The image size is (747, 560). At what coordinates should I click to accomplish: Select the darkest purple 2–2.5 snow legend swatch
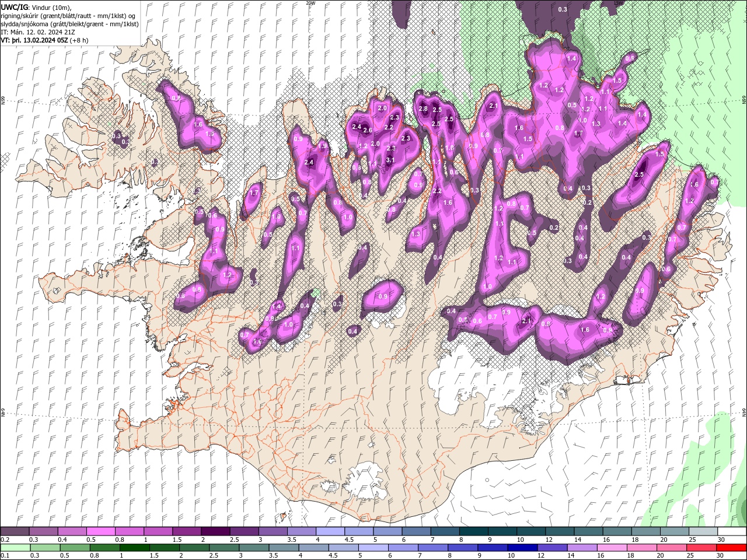215,531
